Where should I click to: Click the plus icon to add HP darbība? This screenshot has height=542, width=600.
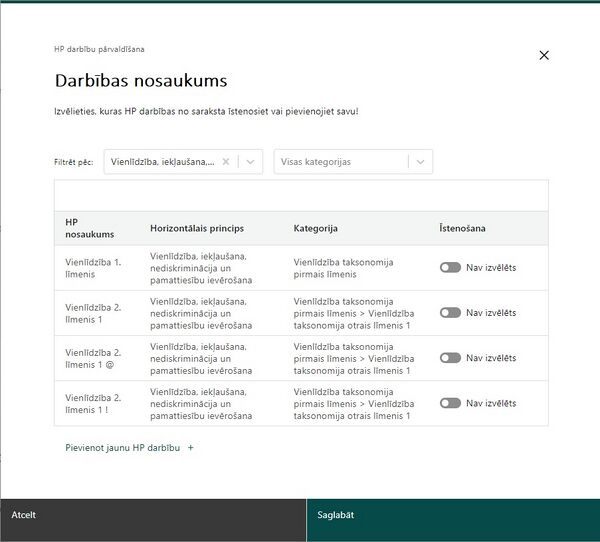(x=191, y=447)
